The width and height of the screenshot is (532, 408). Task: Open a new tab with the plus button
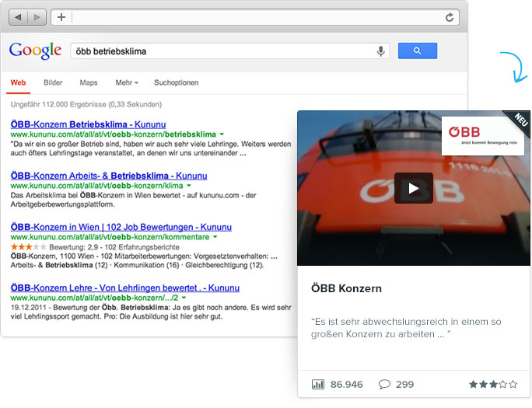[x=61, y=17]
